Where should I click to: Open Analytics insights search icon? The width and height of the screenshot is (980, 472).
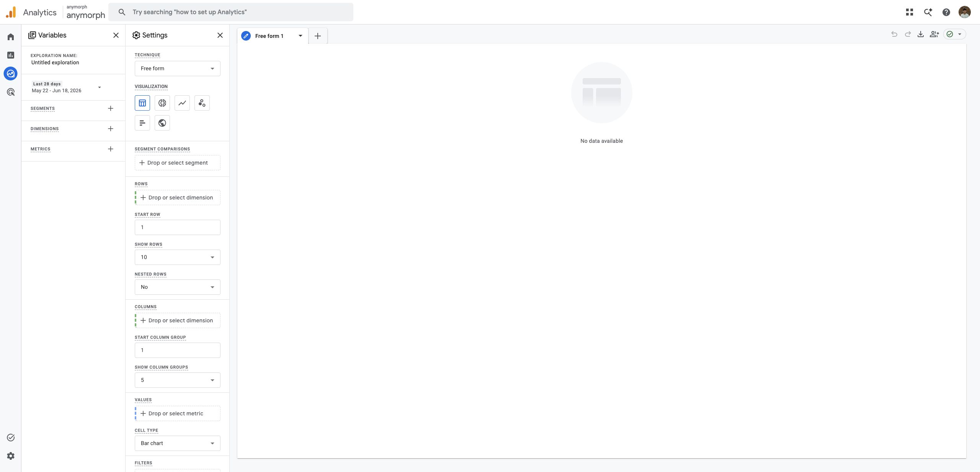pyautogui.click(x=928, y=12)
